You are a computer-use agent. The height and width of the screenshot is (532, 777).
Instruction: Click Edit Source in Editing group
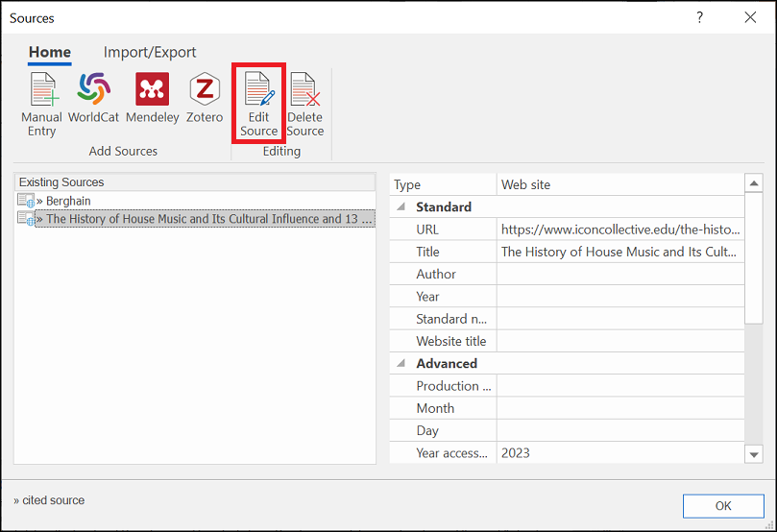pyautogui.click(x=258, y=105)
